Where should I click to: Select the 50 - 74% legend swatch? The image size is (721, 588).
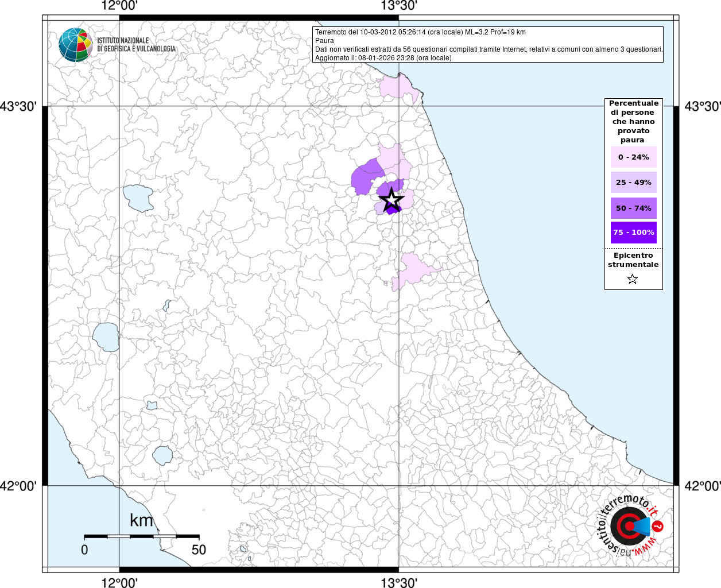click(633, 208)
